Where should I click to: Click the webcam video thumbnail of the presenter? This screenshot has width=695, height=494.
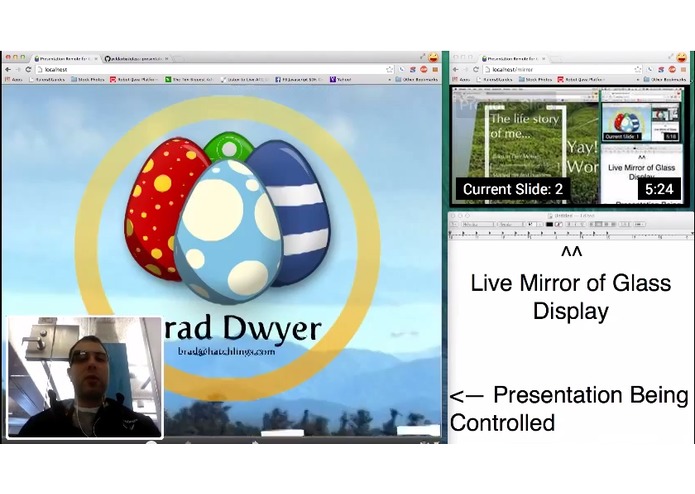coord(85,377)
